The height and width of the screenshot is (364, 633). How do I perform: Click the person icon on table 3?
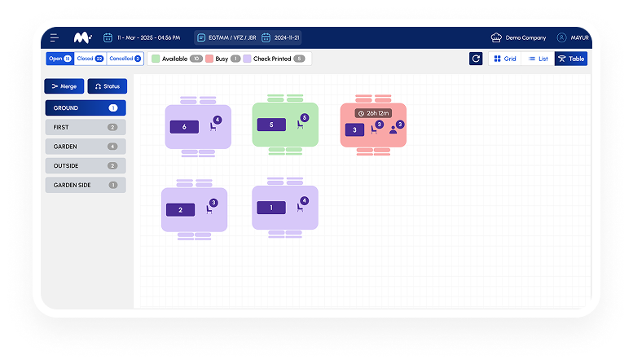click(393, 129)
